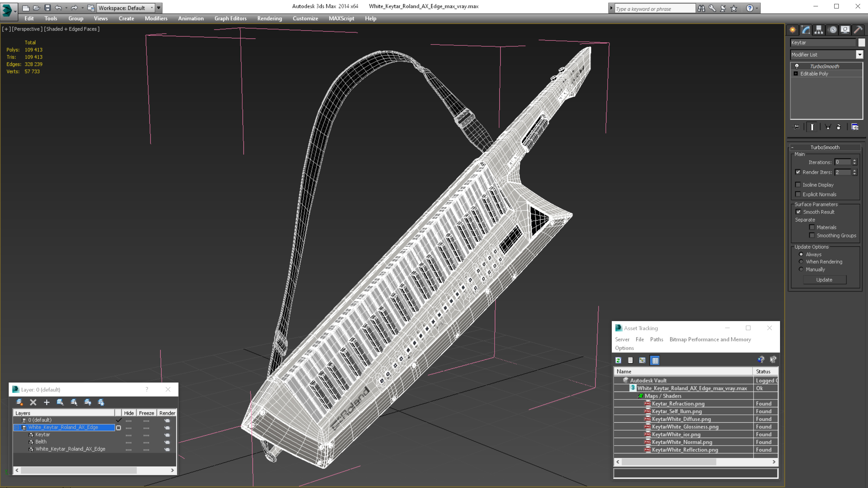Open the Help icon dropdown arrow
This screenshot has width=868, height=488.
757,8
